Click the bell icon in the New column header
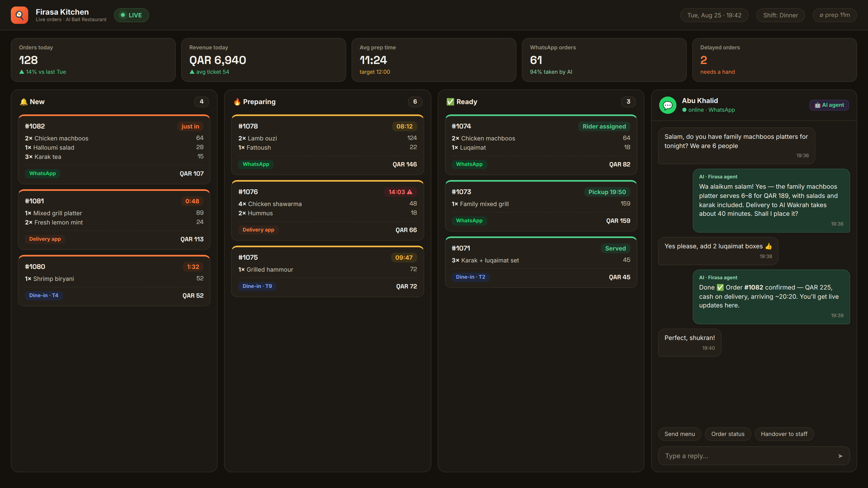Screen dimensions: 868x488 tap(23, 102)
